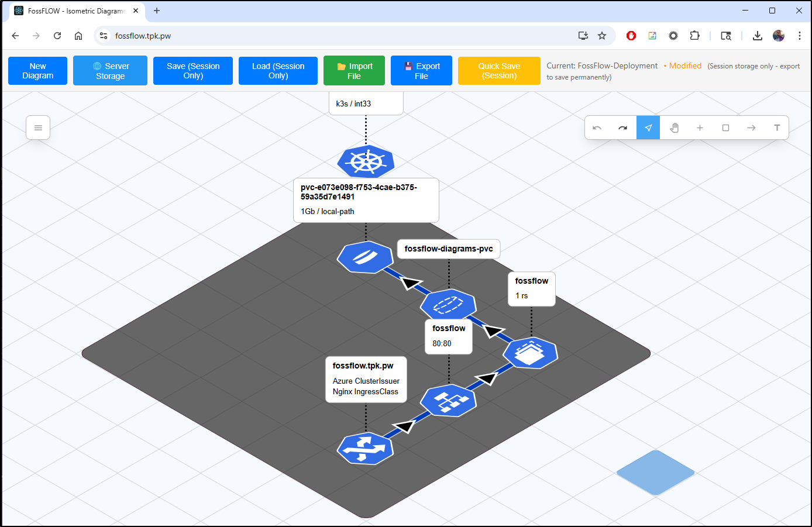The width and height of the screenshot is (812, 527).
Task: Open the extensions puzzle icon
Action: 694,36
